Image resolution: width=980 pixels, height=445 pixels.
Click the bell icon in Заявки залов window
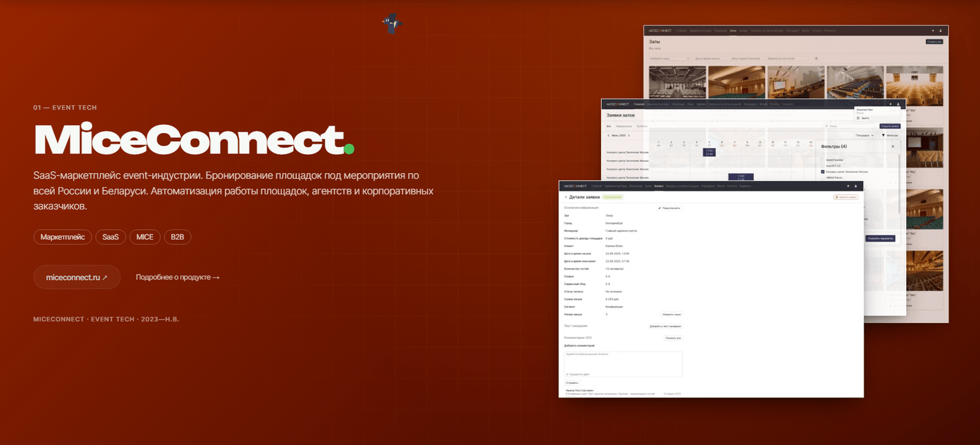[x=890, y=104]
